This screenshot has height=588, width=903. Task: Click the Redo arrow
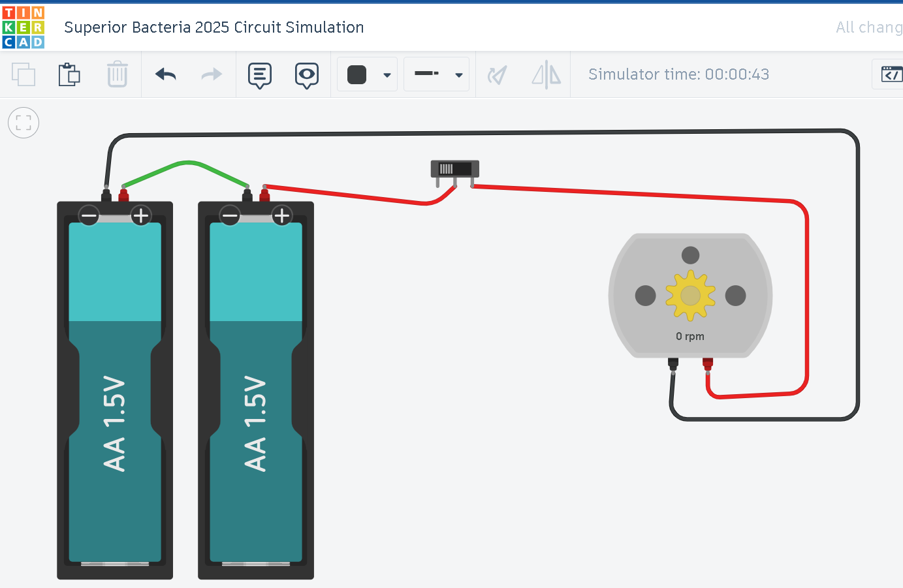[212, 74]
